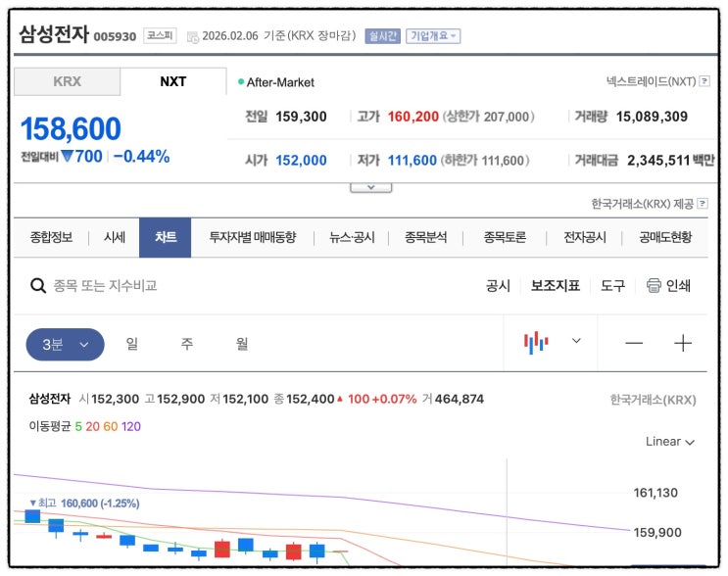Click the 고가 value 160,200
The height and width of the screenshot is (576, 728).
(x=413, y=117)
